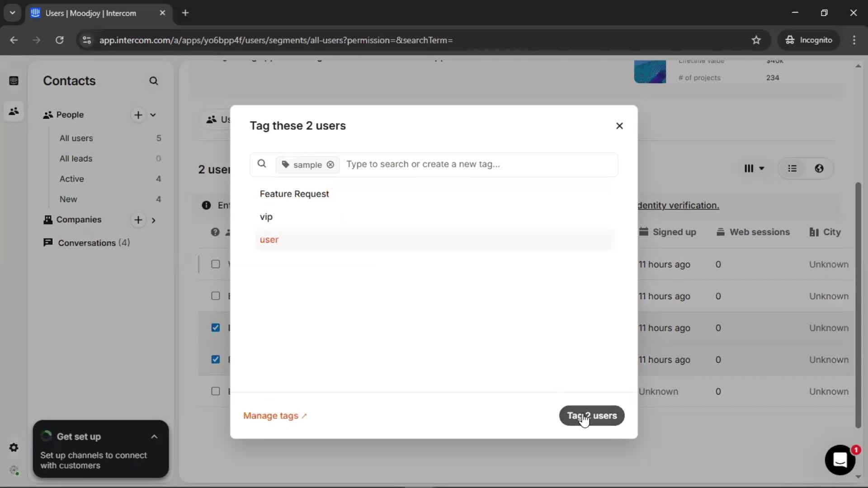The width and height of the screenshot is (868, 488).
Task: Open the Intercom Messenger launcher
Action: coord(840,460)
